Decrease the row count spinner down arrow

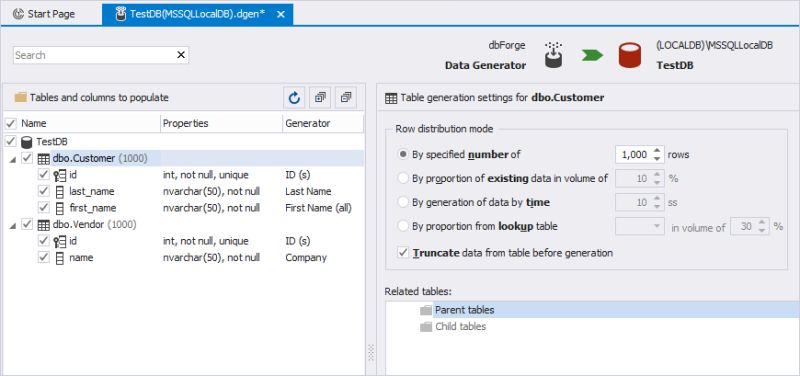point(657,159)
